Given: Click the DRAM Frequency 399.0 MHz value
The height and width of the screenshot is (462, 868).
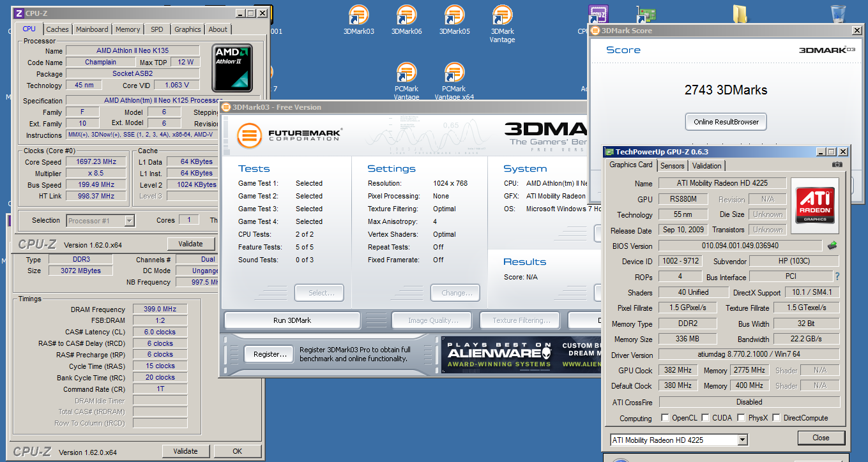Looking at the screenshot, I should 160,309.
